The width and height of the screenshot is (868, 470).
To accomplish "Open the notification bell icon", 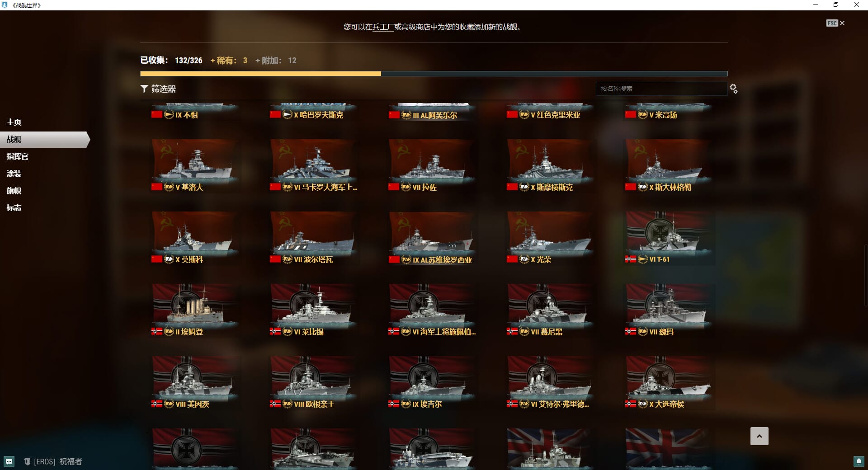I will click(x=859, y=461).
